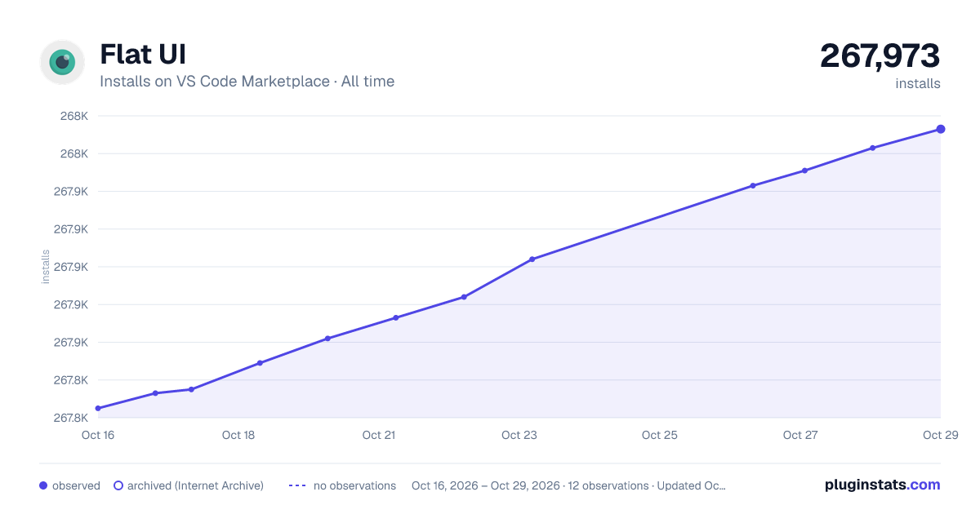Select the large end data point at Oct 29

941,129
